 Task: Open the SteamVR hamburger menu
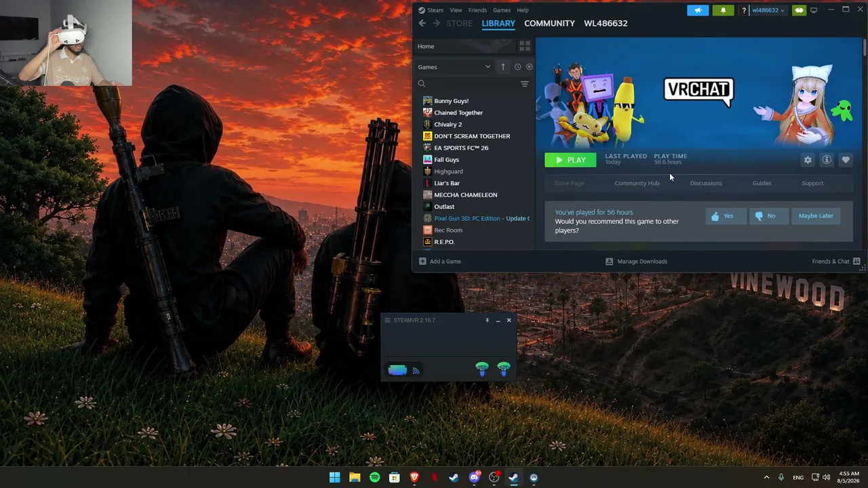pyautogui.click(x=387, y=320)
